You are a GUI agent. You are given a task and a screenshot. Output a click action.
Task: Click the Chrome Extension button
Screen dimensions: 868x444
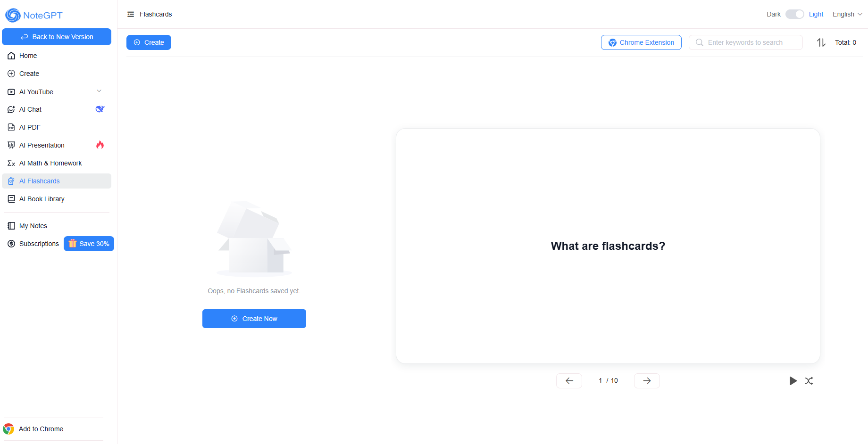pos(641,42)
